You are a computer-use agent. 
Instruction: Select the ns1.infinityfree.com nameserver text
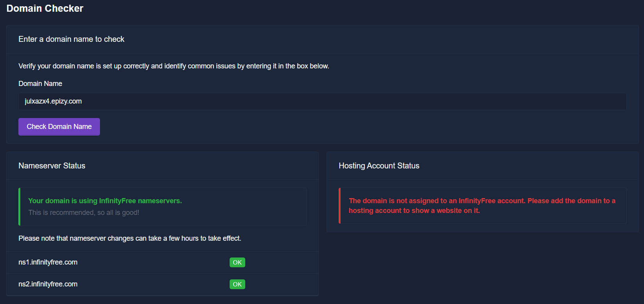coord(48,262)
